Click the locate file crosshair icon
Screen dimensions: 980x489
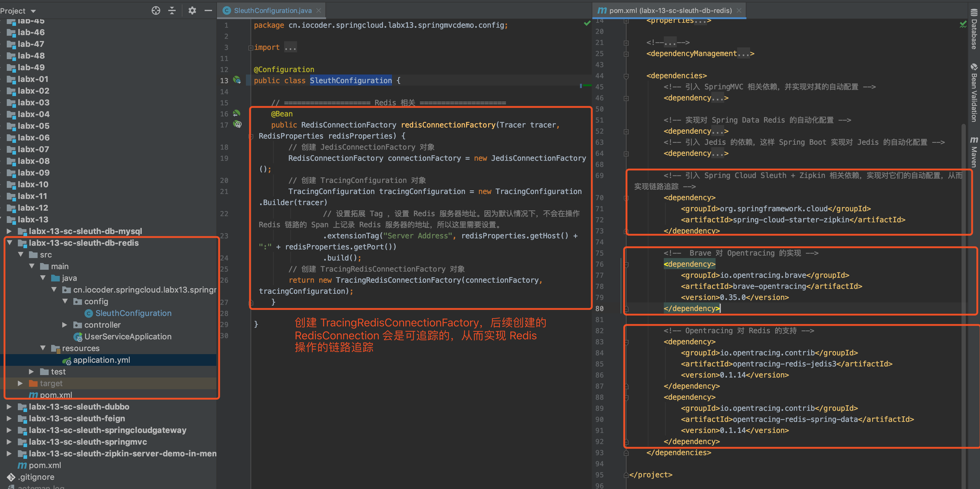pyautogui.click(x=156, y=10)
